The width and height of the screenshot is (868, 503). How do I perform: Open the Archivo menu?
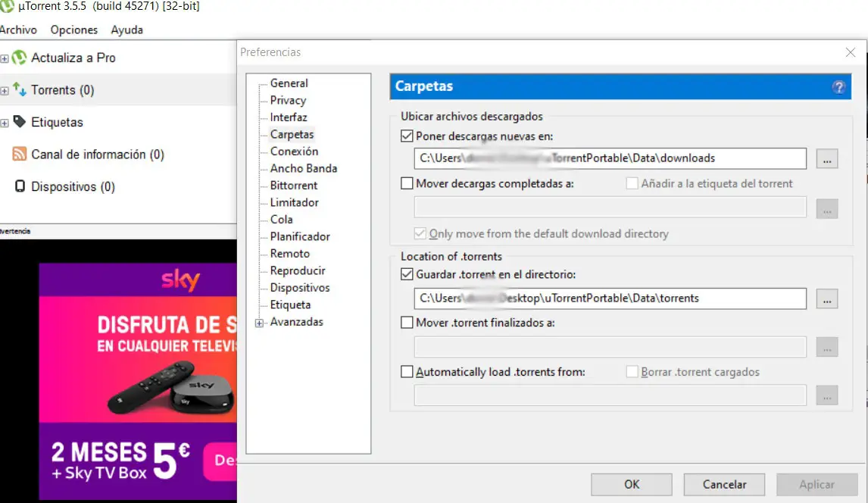tap(18, 30)
